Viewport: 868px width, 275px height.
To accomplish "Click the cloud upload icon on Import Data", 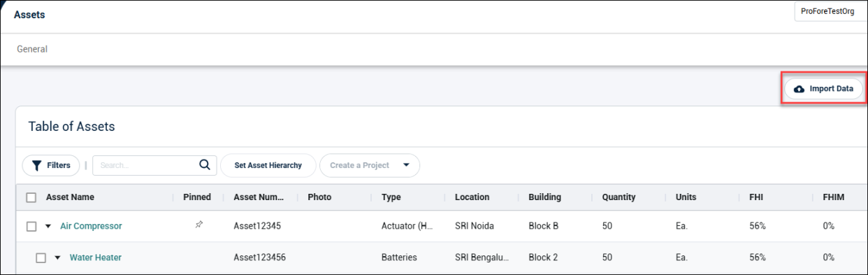I will pyautogui.click(x=800, y=89).
